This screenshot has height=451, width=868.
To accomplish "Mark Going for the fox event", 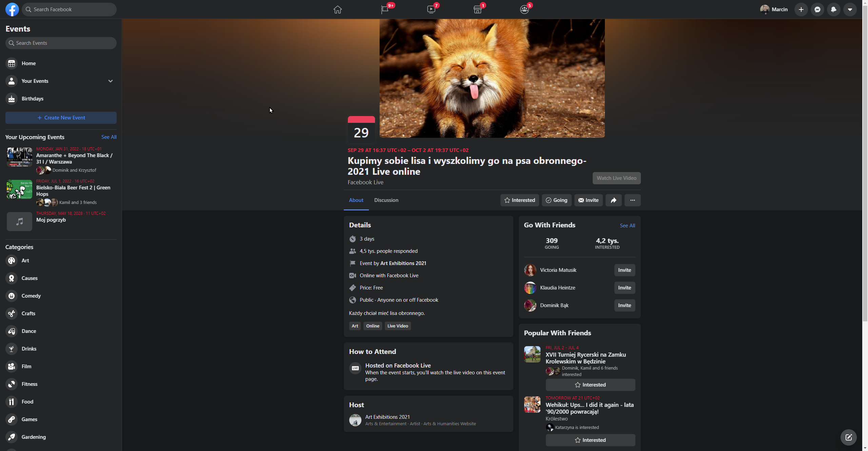I will click(x=556, y=200).
